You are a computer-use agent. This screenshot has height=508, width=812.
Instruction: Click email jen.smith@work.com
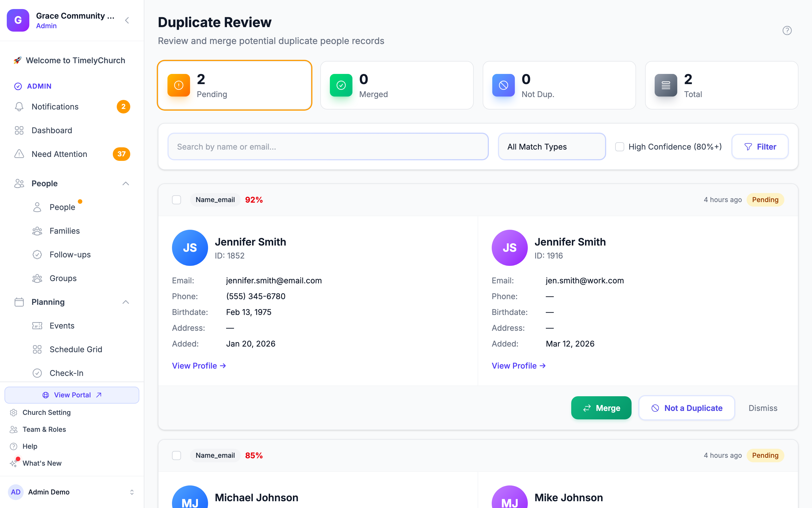coord(584,281)
